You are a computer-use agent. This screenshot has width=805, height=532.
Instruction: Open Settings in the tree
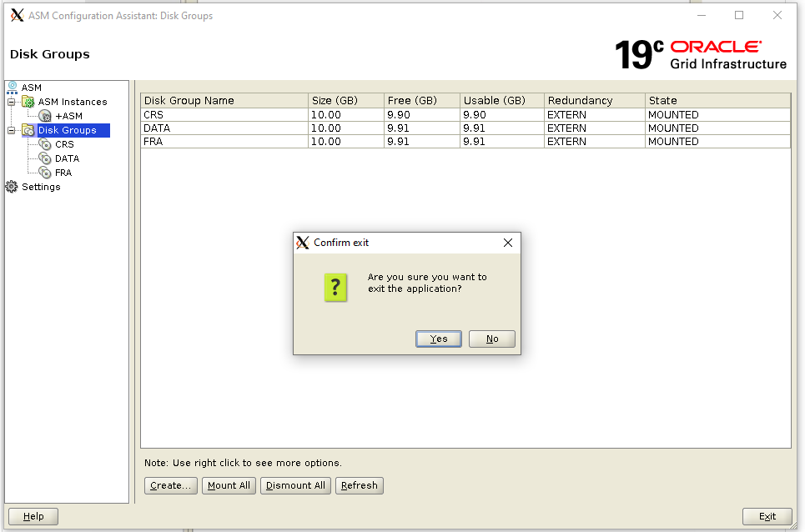click(x=41, y=187)
